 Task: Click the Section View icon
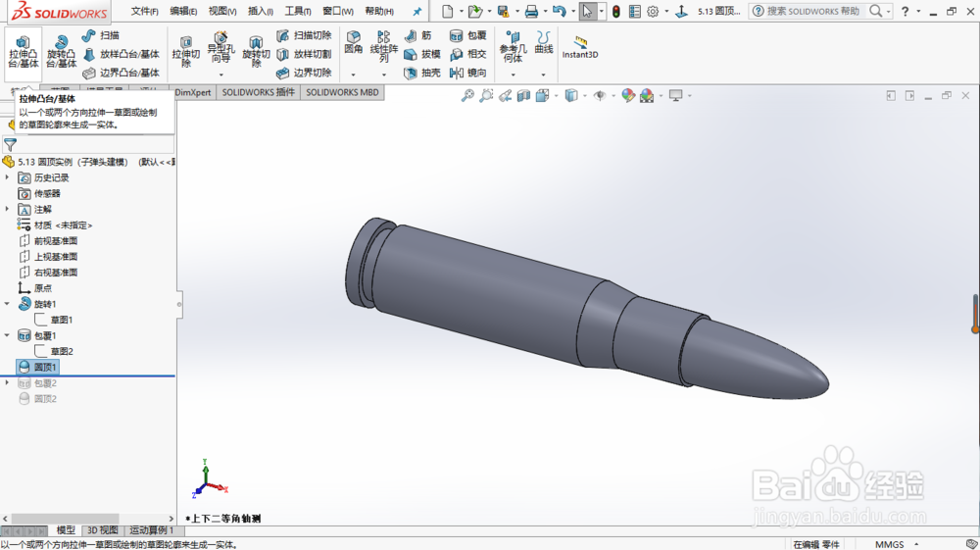[x=523, y=96]
